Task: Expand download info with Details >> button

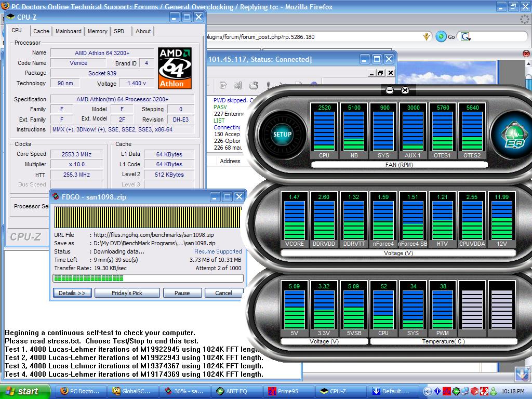Action: (x=72, y=293)
